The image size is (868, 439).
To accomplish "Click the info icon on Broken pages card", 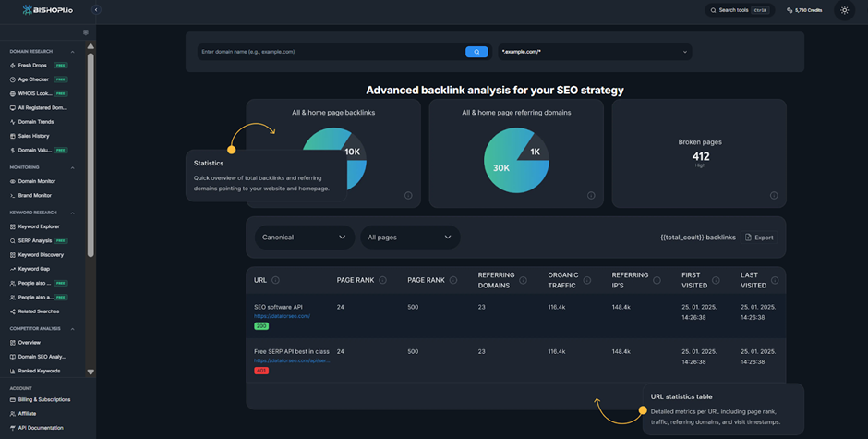I will 774,195.
